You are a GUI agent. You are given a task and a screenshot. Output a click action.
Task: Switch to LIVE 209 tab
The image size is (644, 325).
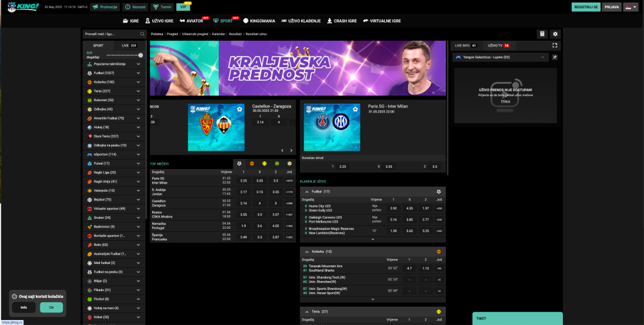130,45
